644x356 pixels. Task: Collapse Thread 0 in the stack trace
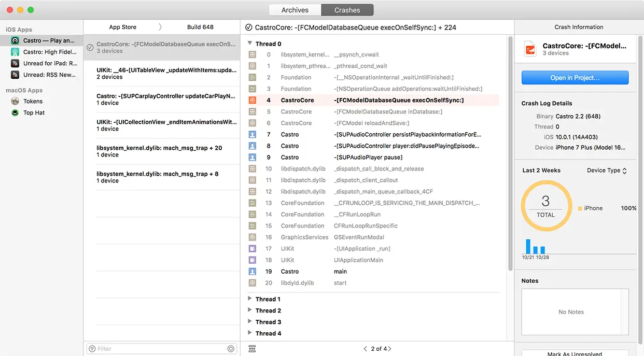pyautogui.click(x=249, y=44)
